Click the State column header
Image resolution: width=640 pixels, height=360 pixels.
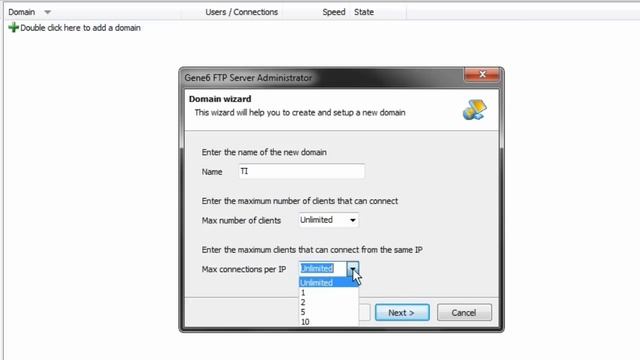pos(364,12)
